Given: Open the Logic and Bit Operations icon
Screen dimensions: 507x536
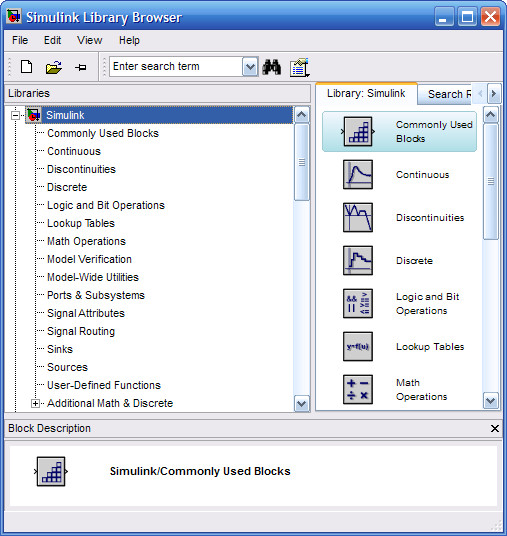Looking at the screenshot, I should (x=358, y=304).
